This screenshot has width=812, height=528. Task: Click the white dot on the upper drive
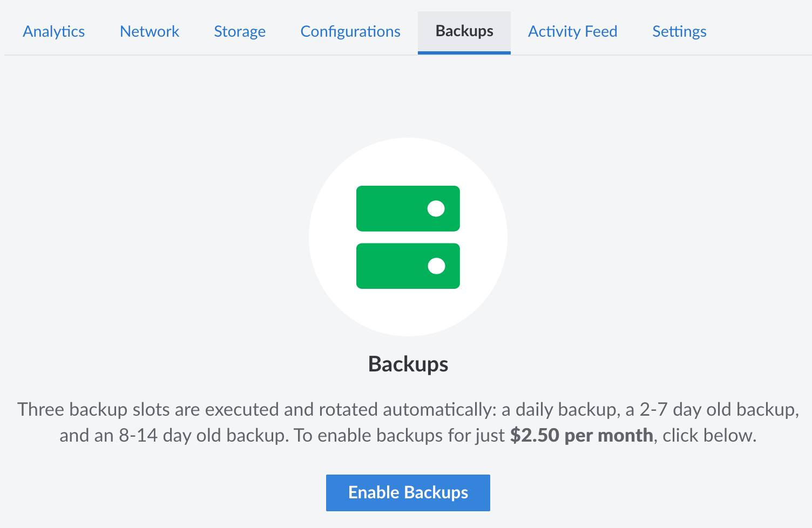(x=436, y=208)
